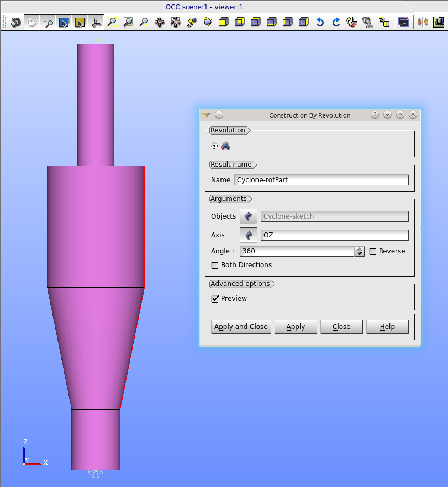Toggle the zooming style switch
Screen dimensions: 448x488
(x=48, y=23)
